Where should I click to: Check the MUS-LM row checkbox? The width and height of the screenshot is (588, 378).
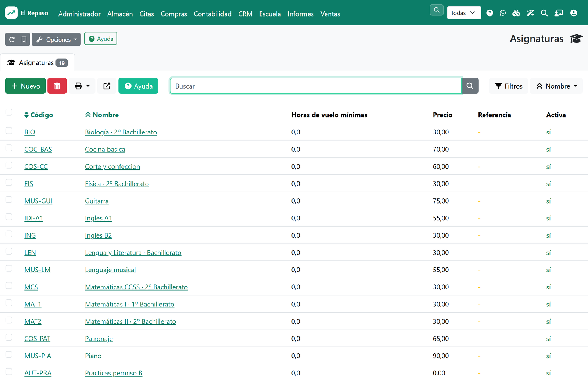coord(9,269)
